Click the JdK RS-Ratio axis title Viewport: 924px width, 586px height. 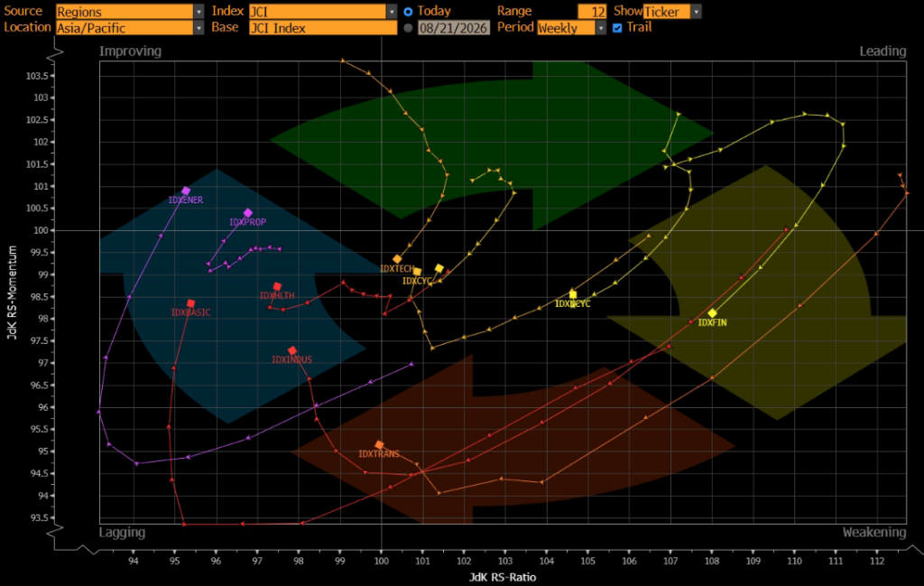(503, 577)
